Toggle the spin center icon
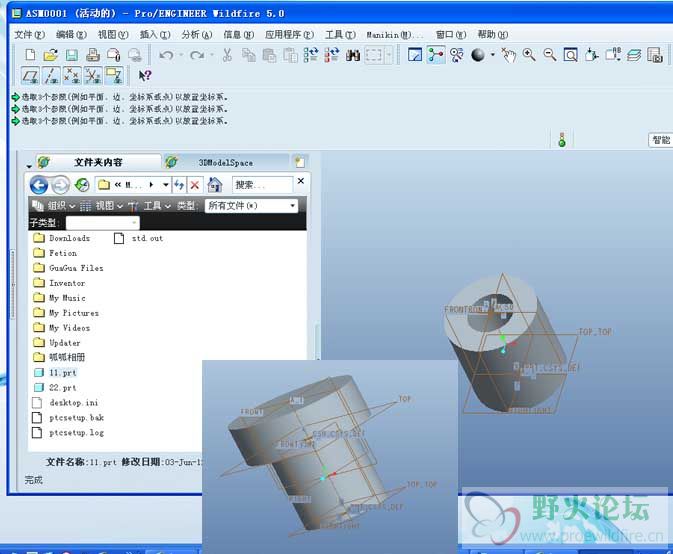The width and height of the screenshot is (673, 554). tap(436, 55)
